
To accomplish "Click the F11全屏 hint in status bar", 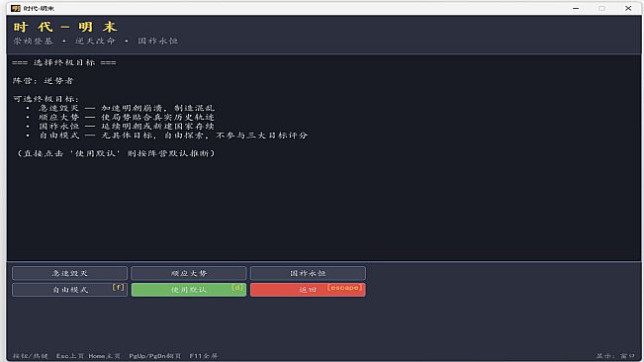I will tap(204, 356).
